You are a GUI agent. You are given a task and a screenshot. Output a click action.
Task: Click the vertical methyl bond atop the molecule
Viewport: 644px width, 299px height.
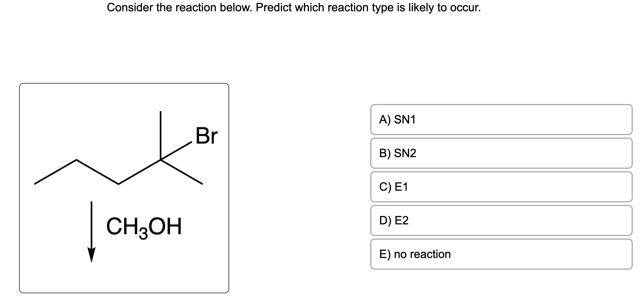[x=161, y=135]
